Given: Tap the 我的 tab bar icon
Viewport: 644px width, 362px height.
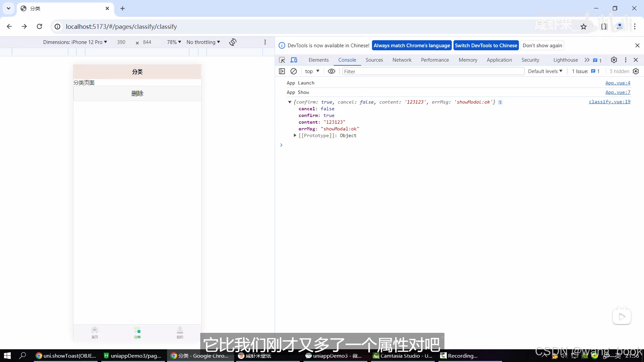Looking at the screenshot, I should pos(180,333).
